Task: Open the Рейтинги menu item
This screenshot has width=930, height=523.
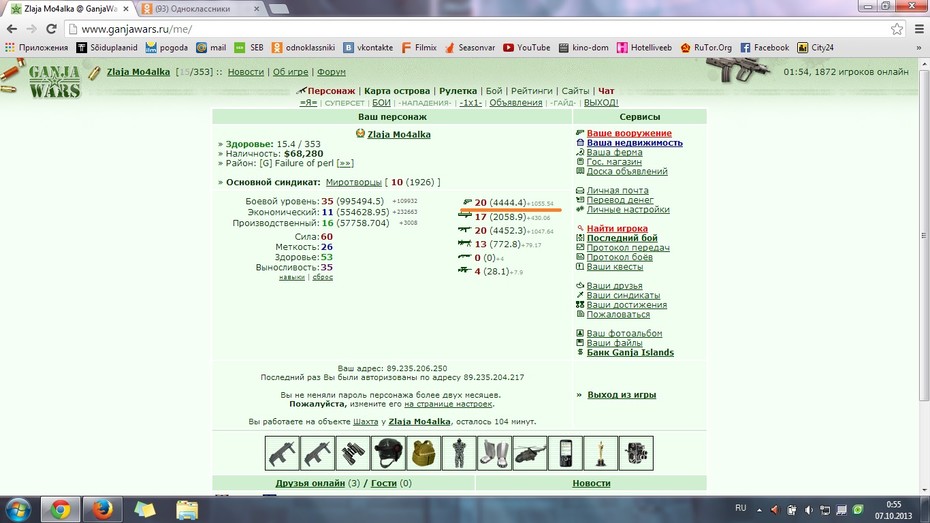Action: pos(531,91)
